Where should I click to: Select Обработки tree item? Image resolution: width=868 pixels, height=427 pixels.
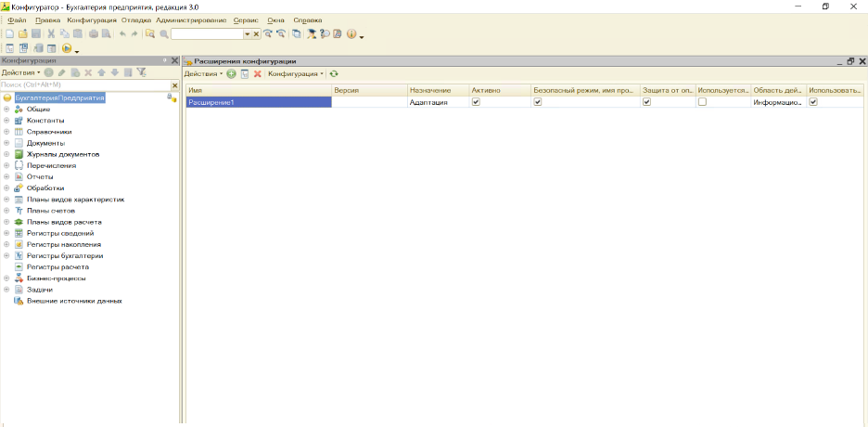point(45,188)
